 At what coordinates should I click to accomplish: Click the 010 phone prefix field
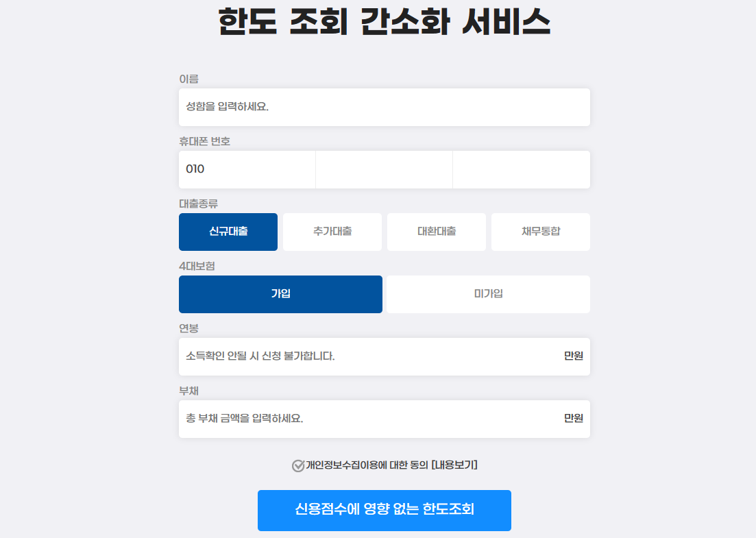(247, 169)
